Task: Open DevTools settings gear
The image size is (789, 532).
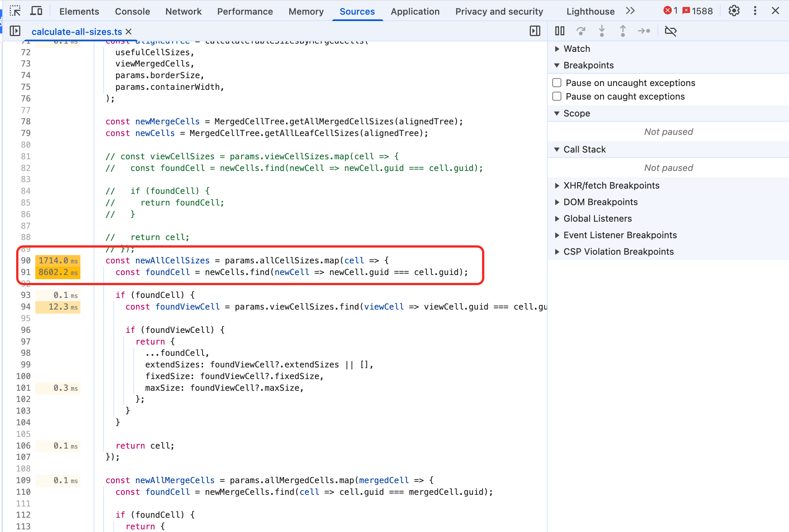Action: coord(734,11)
